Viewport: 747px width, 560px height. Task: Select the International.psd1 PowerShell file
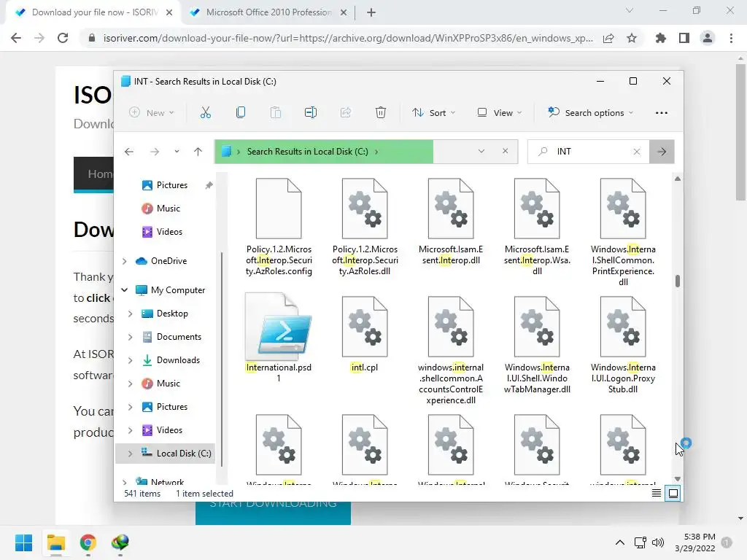click(279, 338)
